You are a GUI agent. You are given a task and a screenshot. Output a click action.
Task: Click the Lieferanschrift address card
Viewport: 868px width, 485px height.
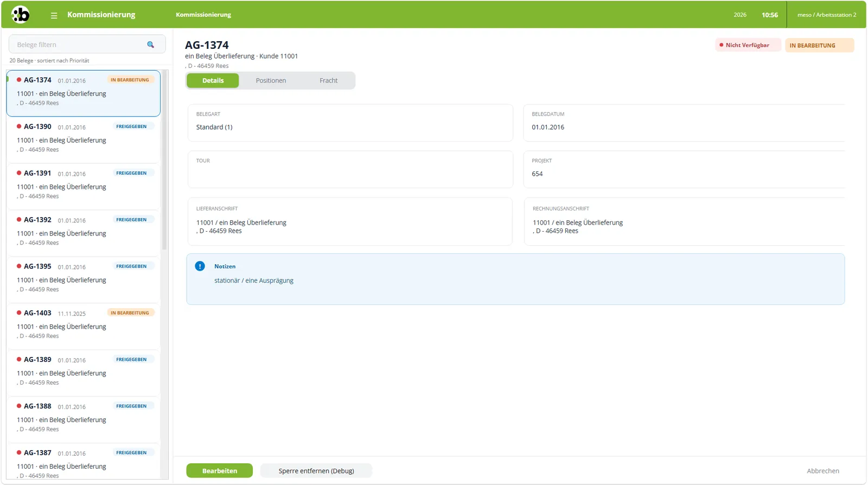[x=350, y=221]
